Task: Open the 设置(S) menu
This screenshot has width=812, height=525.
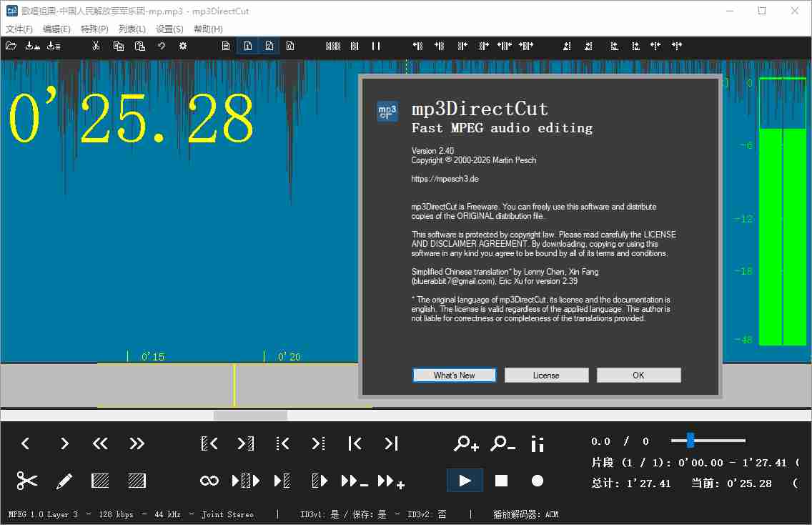Action: coord(169,29)
